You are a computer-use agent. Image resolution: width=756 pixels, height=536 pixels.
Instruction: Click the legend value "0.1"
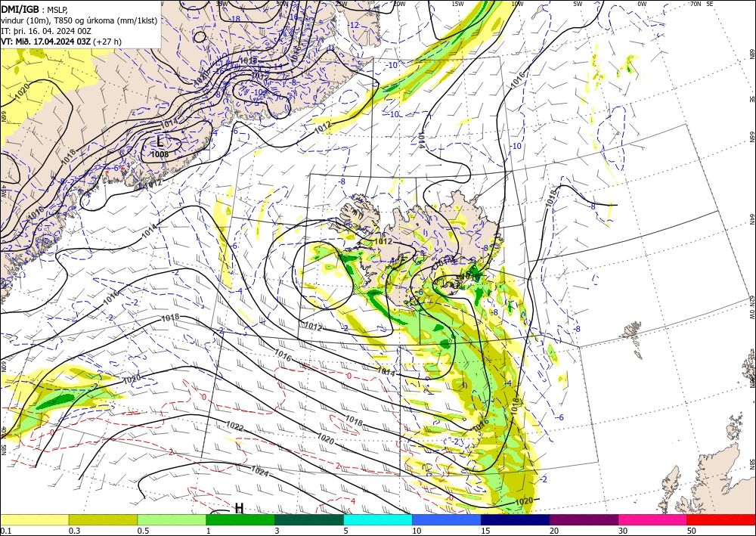pyautogui.click(x=5, y=531)
